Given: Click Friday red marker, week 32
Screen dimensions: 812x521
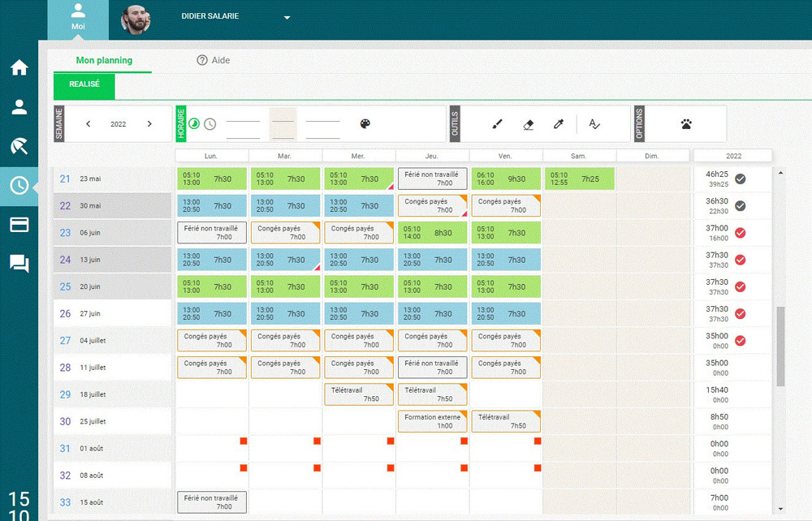Looking at the screenshot, I should 538,467.
